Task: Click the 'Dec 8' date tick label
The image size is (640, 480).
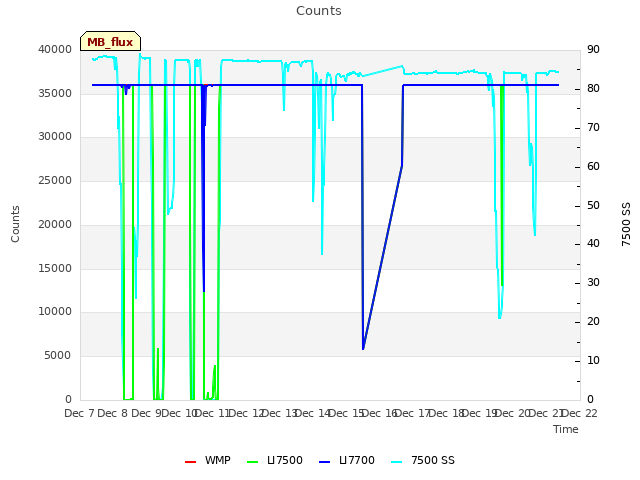Action: [x=113, y=413]
